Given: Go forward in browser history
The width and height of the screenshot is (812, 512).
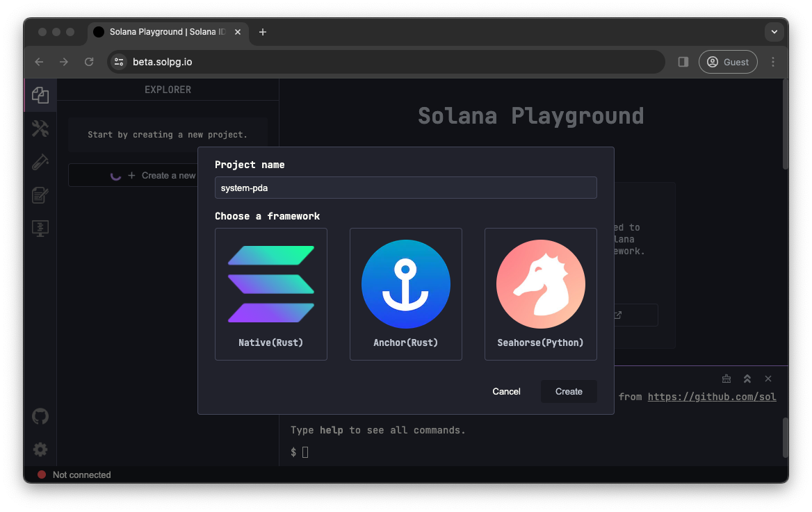Looking at the screenshot, I should 64,62.
